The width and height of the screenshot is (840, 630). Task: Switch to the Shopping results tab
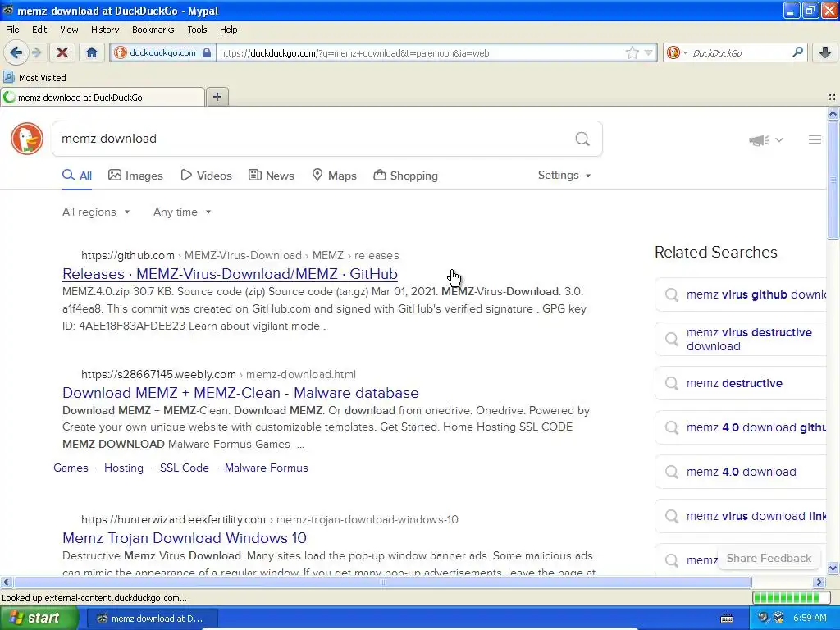point(405,176)
